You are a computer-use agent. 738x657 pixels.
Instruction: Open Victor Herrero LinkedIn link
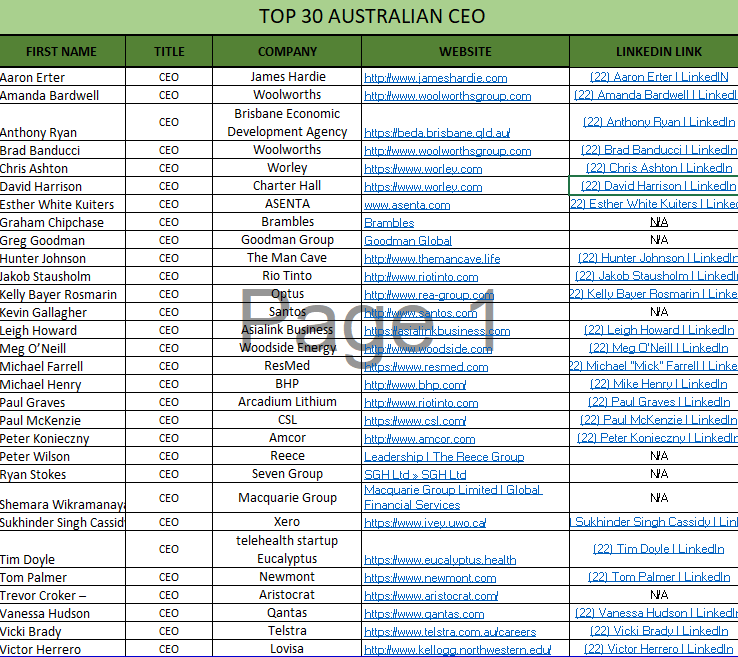[x=659, y=649]
